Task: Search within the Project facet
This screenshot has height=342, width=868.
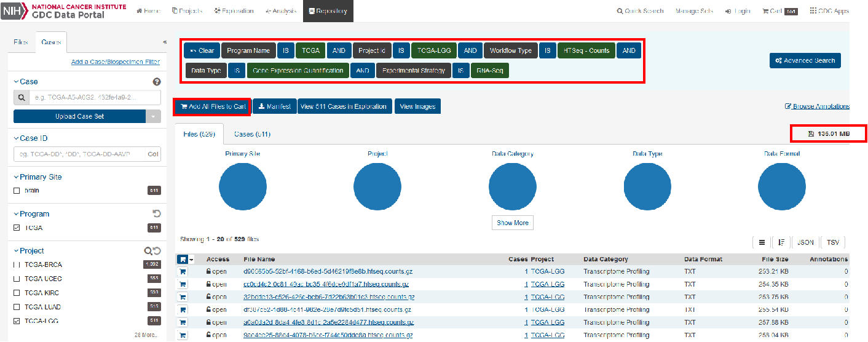Action: 148,251
